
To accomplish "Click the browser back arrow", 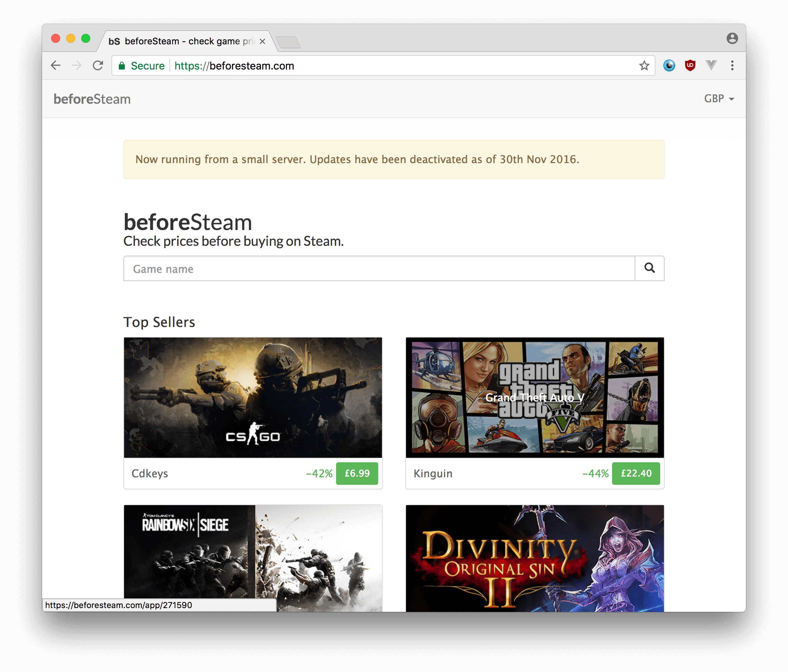I will (56, 65).
